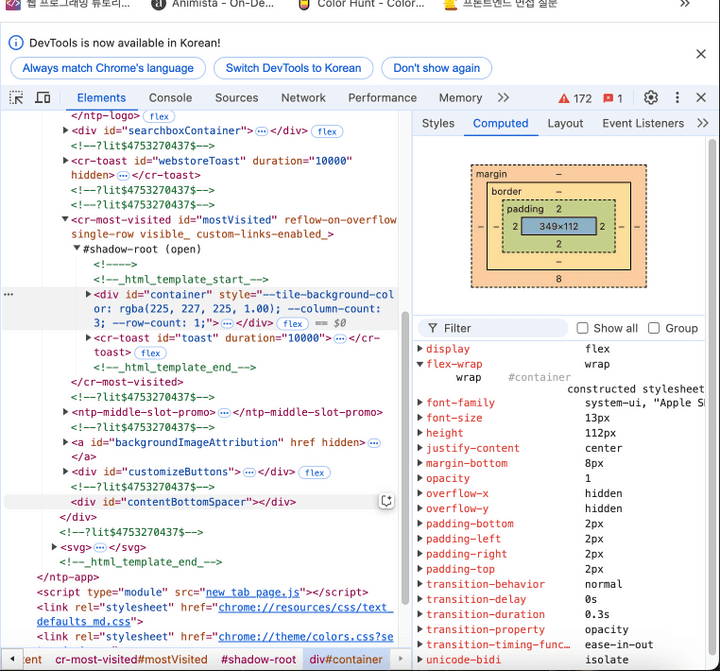
Task: Dismiss the DevTools language notification bar
Action: pos(701,54)
